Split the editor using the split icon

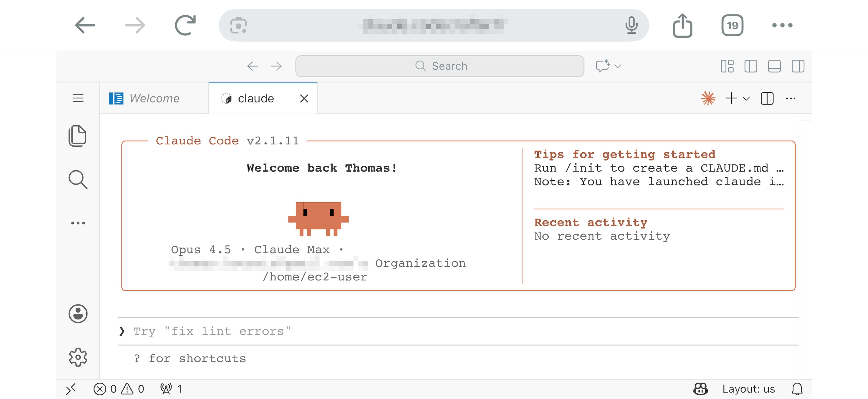767,98
